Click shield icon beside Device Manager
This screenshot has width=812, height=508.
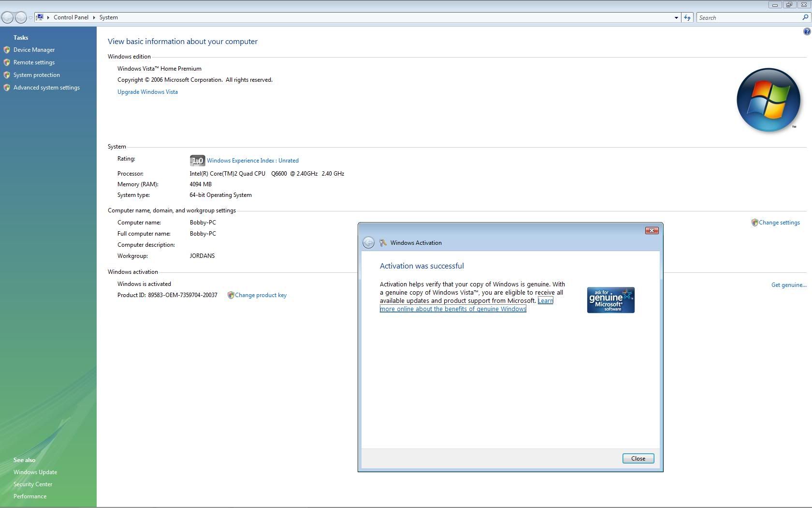(x=7, y=50)
